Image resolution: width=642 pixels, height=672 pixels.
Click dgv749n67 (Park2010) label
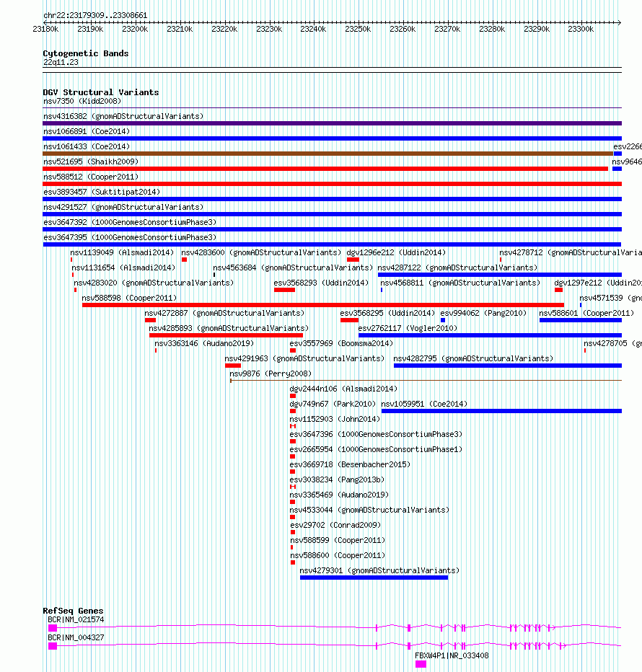point(333,404)
